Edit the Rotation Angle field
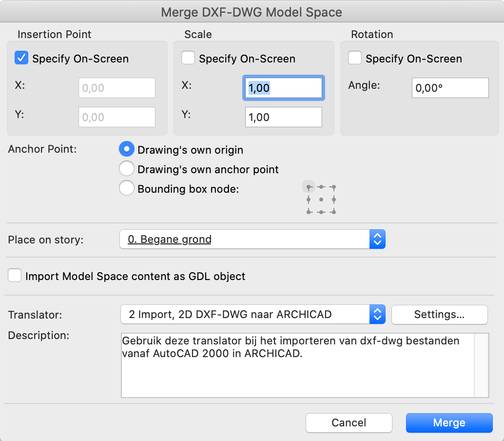The image size is (504, 441). pos(450,88)
